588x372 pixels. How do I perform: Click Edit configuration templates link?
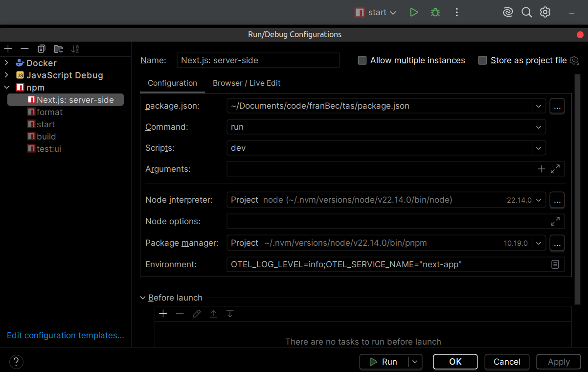(65, 335)
